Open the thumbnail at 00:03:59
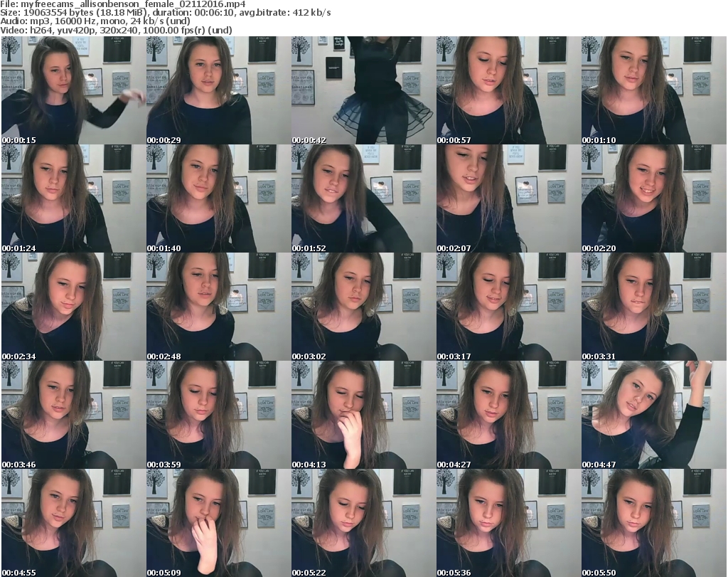The width and height of the screenshot is (728, 577). click(x=218, y=415)
